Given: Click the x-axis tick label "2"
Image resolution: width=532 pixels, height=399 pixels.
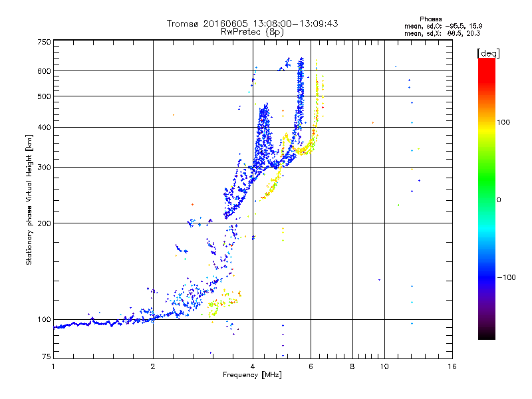Looking at the screenshot, I should (153, 366).
